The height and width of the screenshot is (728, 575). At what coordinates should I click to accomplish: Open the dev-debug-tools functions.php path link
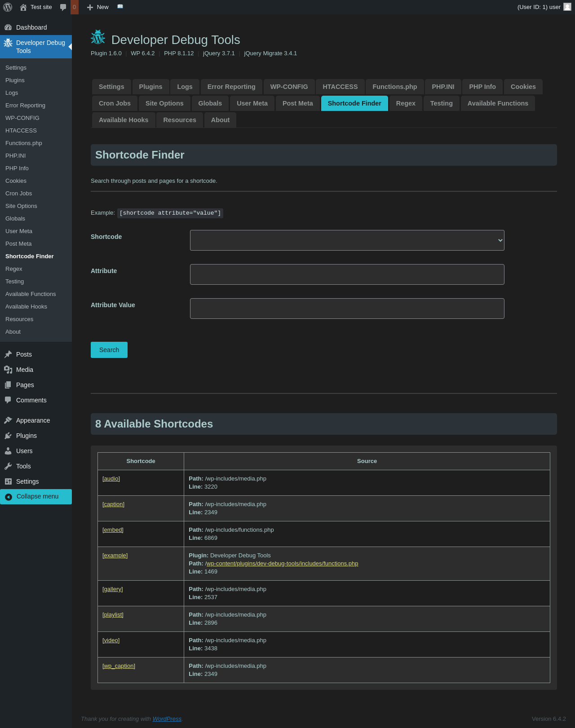click(282, 564)
